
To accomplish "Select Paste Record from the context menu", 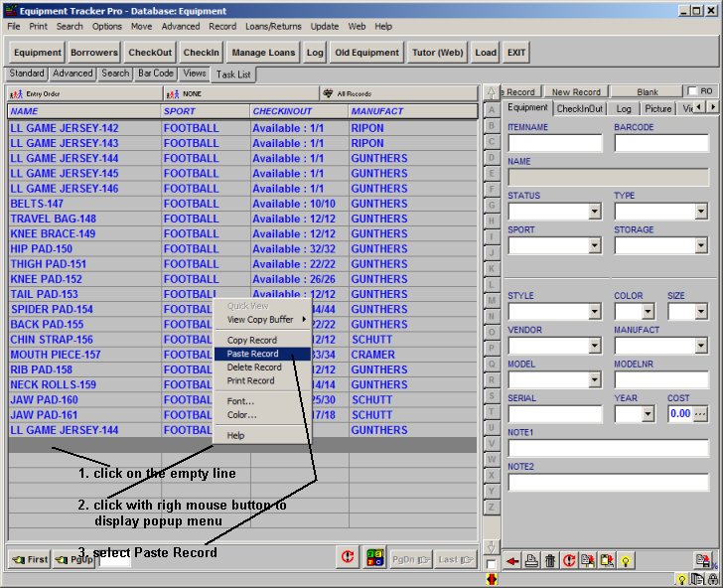I will [x=252, y=354].
